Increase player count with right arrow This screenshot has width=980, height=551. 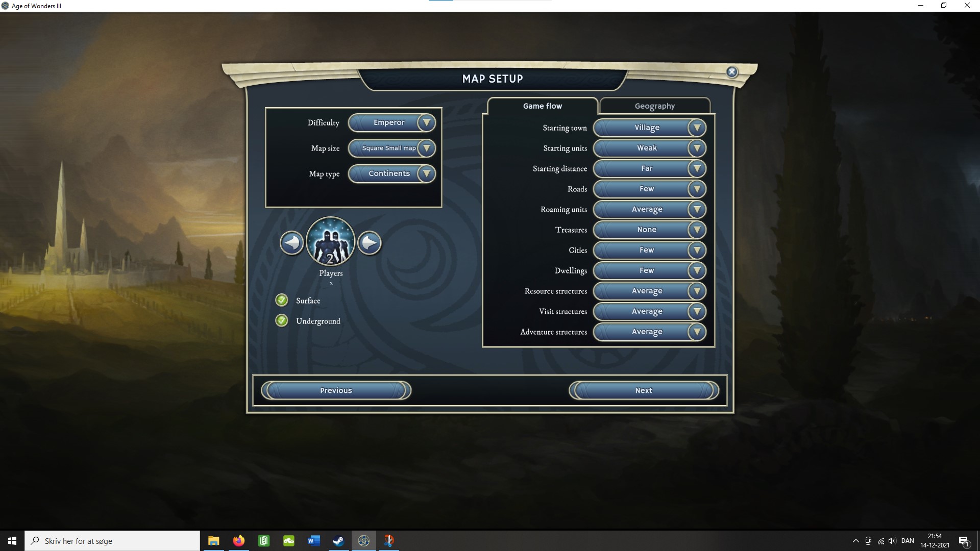(x=370, y=243)
